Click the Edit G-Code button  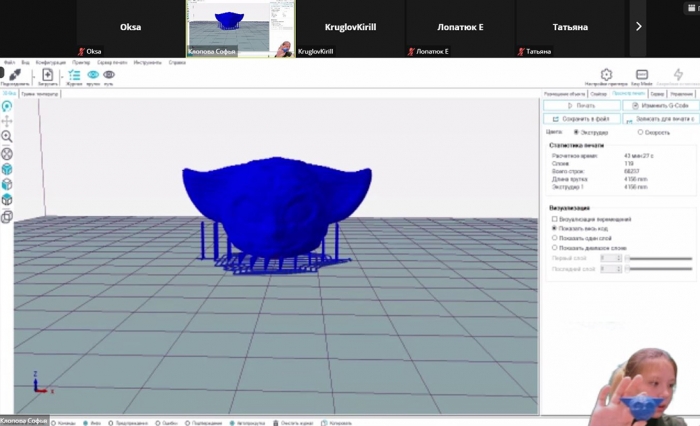click(656, 105)
